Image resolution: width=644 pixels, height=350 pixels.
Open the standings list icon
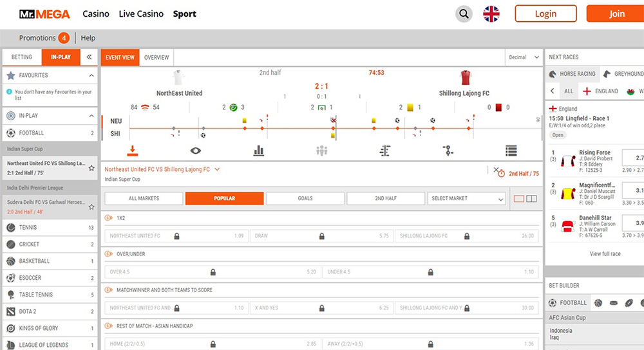pos(511,151)
